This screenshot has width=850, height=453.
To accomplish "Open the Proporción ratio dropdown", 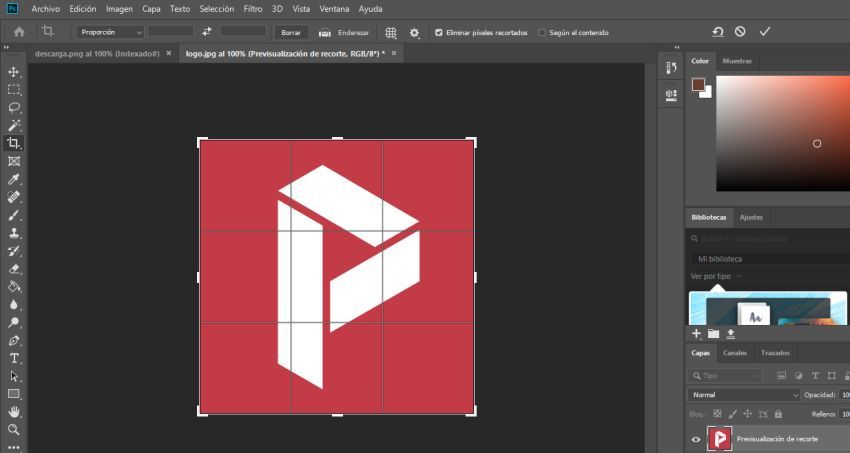I will tap(110, 33).
